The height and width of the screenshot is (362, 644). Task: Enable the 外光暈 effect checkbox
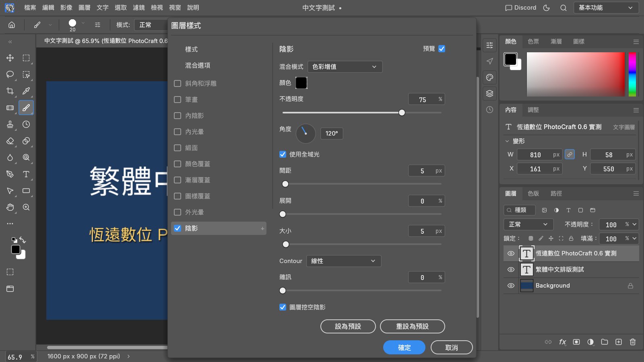click(178, 212)
